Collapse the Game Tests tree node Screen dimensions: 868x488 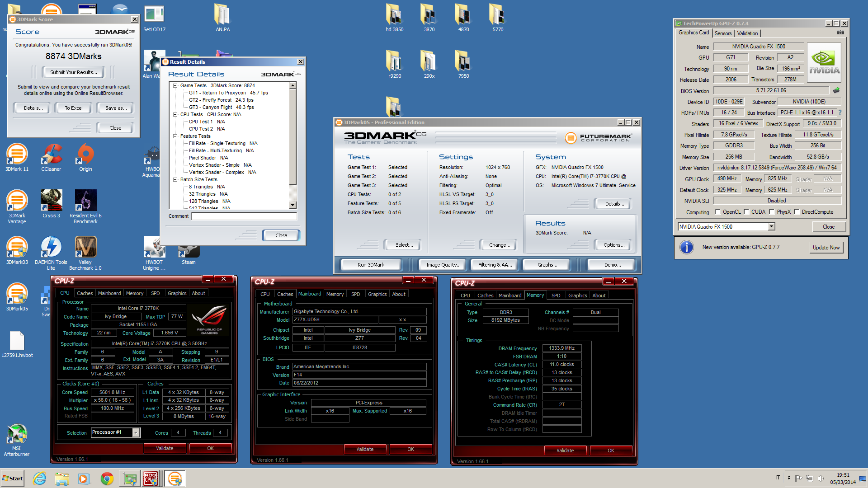pos(175,85)
